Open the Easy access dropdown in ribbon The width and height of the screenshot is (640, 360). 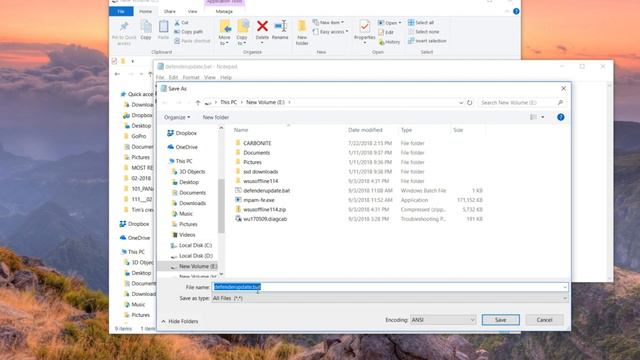(x=331, y=31)
